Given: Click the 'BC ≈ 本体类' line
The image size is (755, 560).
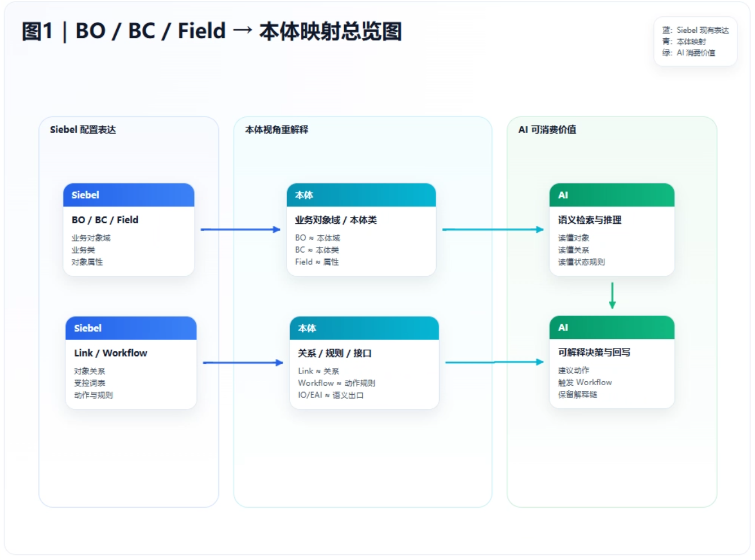Looking at the screenshot, I should (x=317, y=250).
